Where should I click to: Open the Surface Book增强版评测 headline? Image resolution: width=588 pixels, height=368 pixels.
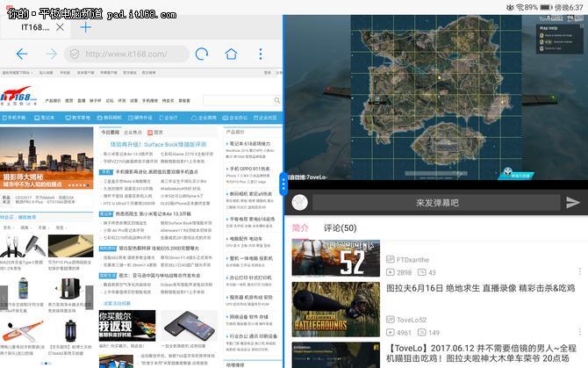pyautogui.click(x=158, y=144)
